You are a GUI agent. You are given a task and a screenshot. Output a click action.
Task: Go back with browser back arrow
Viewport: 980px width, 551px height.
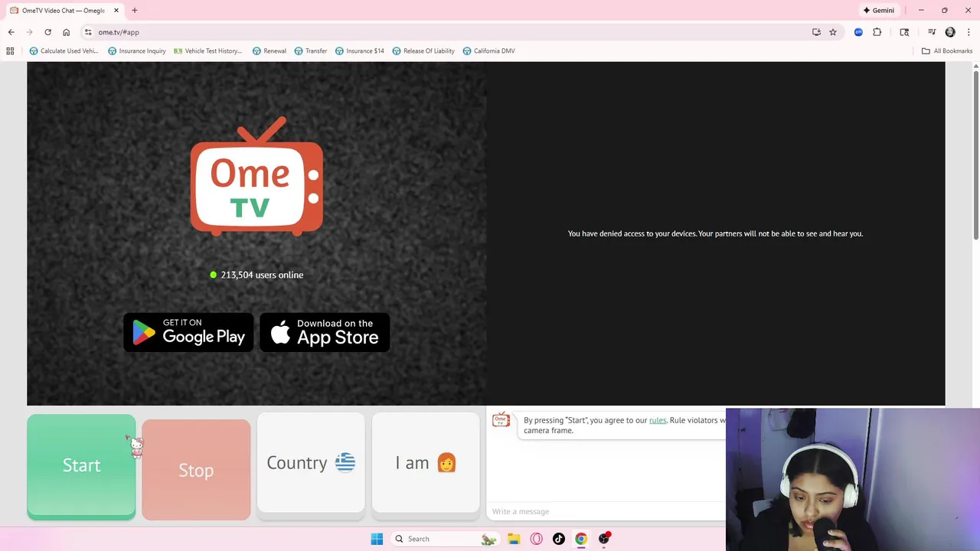click(11, 32)
